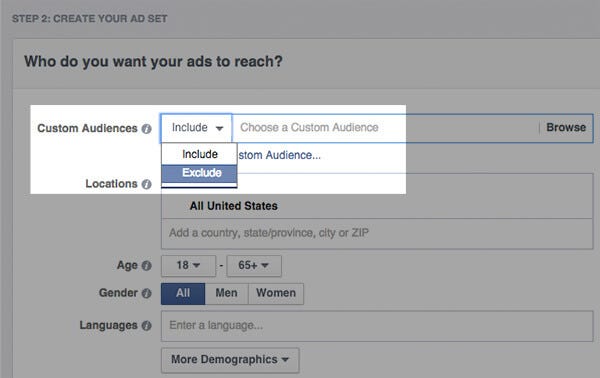Select Women gender option
The image size is (600, 378).
click(276, 293)
